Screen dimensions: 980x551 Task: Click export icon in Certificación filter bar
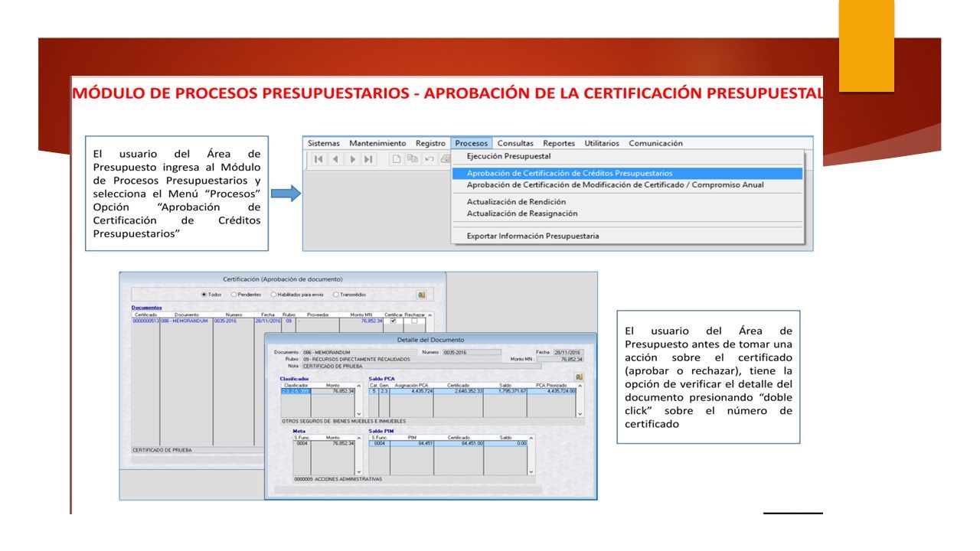(x=421, y=295)
